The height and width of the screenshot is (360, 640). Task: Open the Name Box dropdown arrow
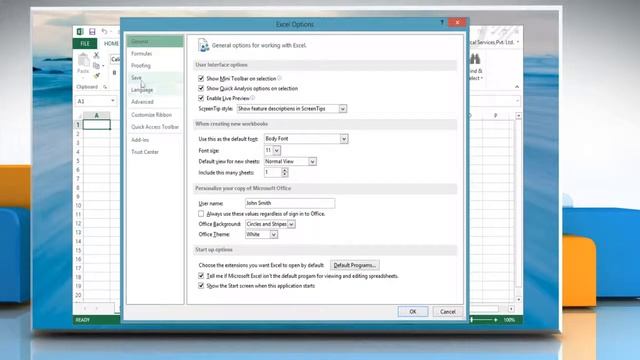(x=113, y=101)
